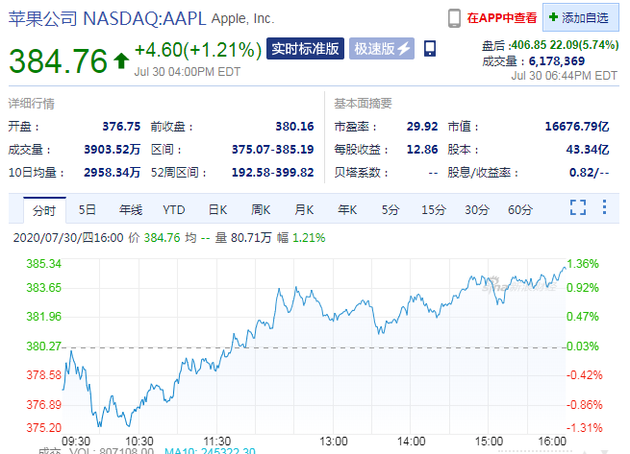Image resolution: width=630 pixels, height=454 pixels.
Task: Select the 月K chart tab
Action: (304, 210)
